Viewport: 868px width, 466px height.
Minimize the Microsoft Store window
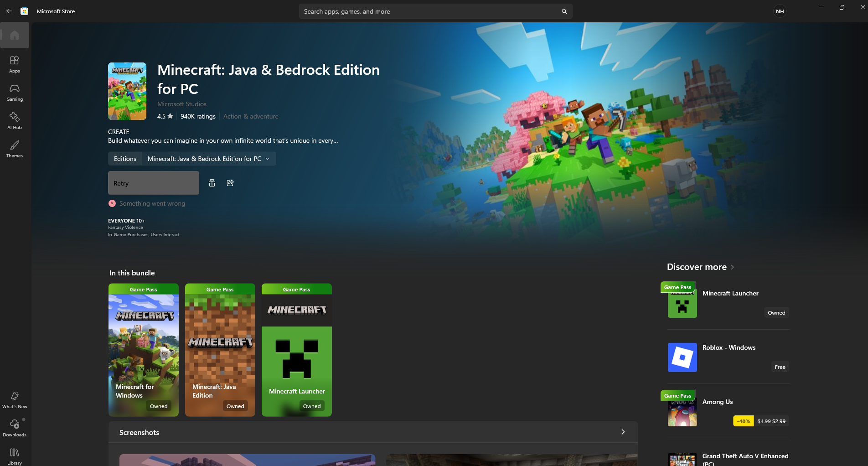click(821, 7)
